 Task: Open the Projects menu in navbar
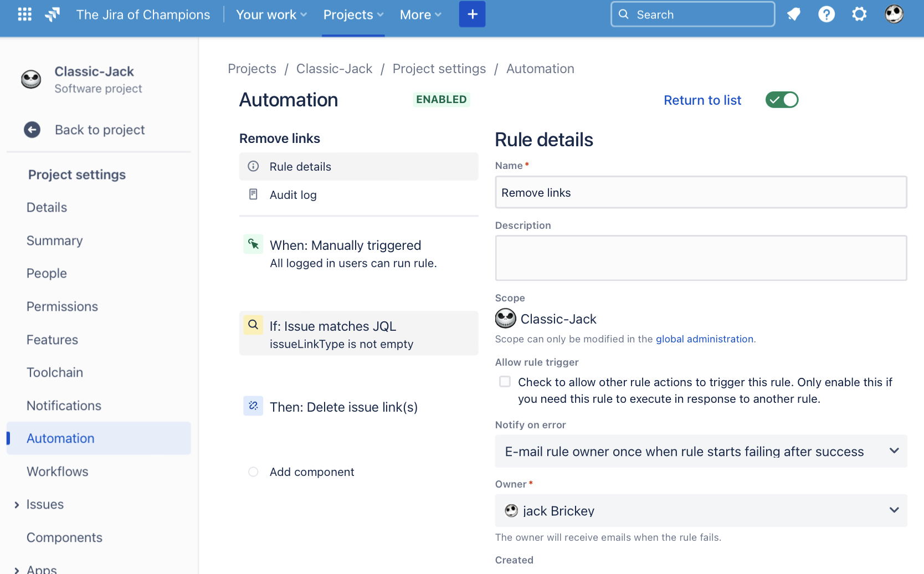(353, 14)
